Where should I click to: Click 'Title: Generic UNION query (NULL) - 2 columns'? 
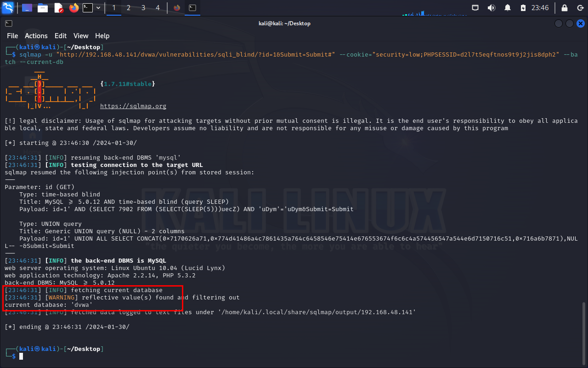[x=102, y=231]
